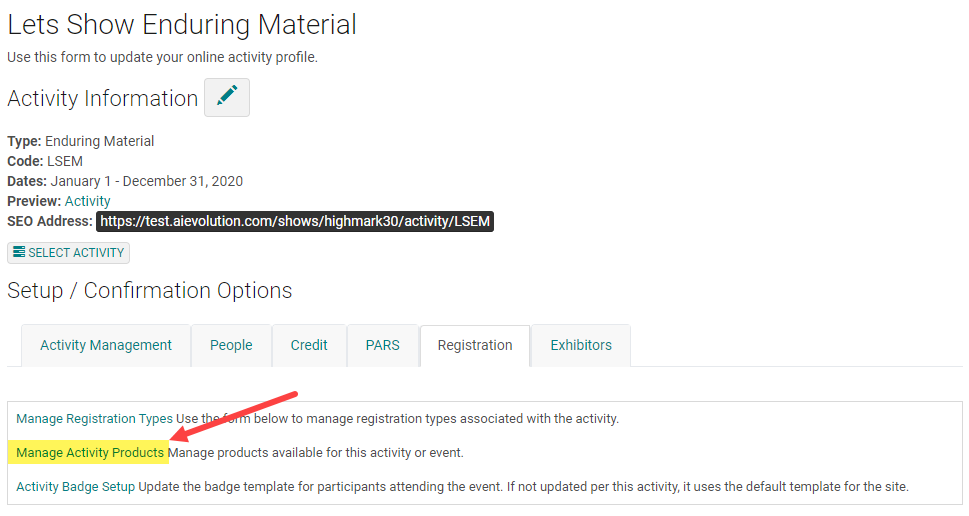The width and height of the screenshot is (969, 516).
Task: Select the Registration tab
Action: tap(475, 345)
